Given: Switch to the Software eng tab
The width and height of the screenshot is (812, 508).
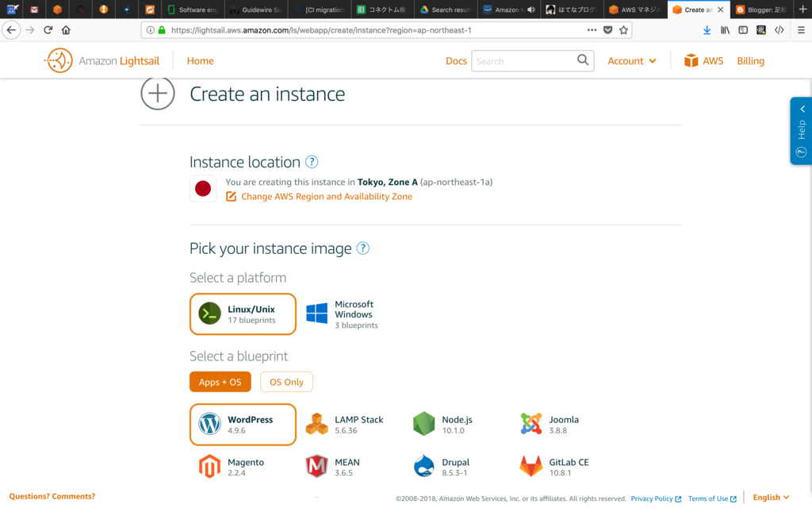Looking at the screenshot, I should (x=193, y=10).
